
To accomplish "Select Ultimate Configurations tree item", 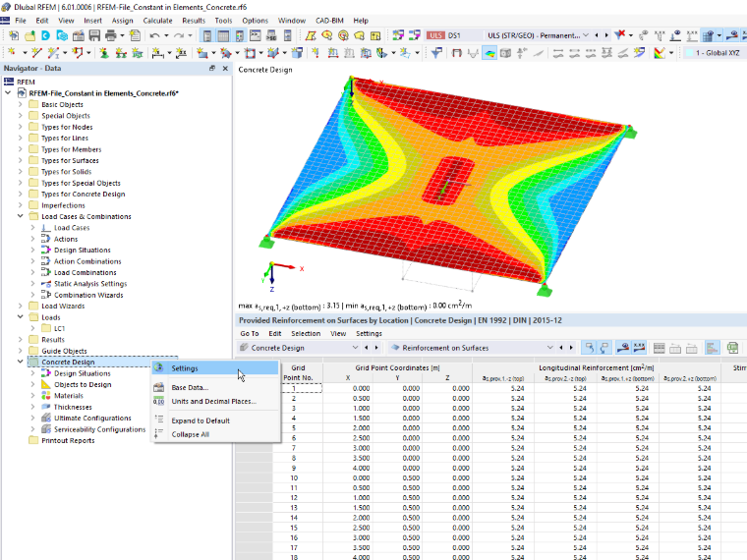I will (92, 419).
